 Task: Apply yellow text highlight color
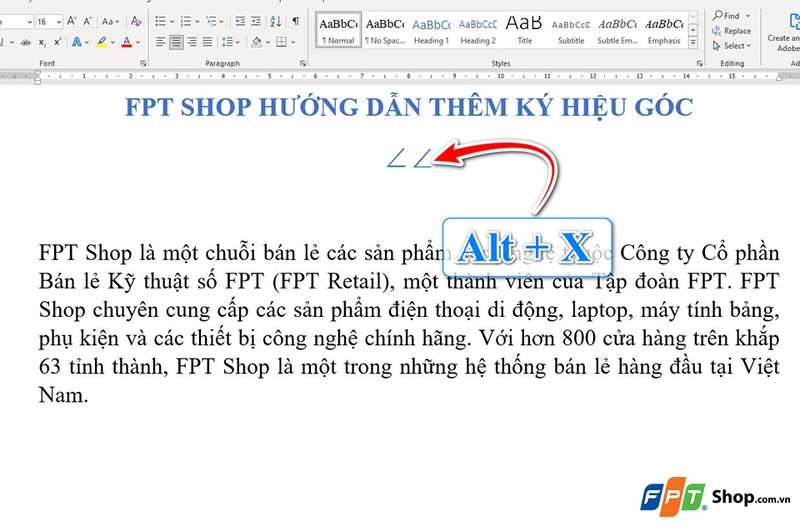point(102,42)
